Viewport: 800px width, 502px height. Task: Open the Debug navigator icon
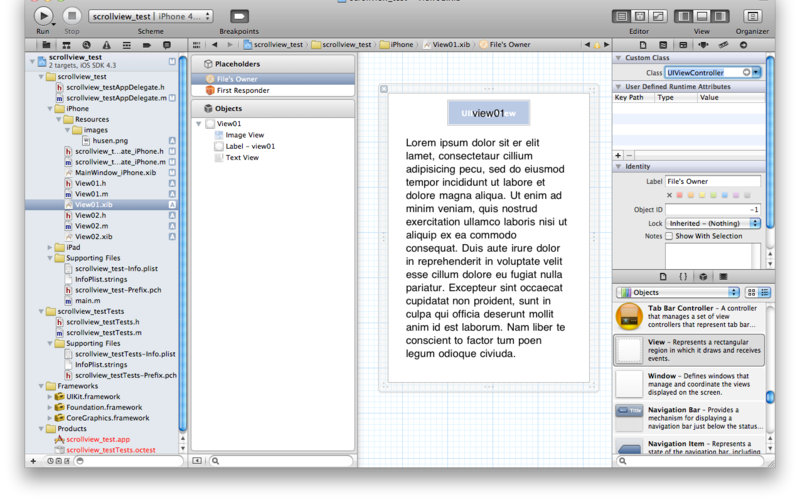(127, 45)
